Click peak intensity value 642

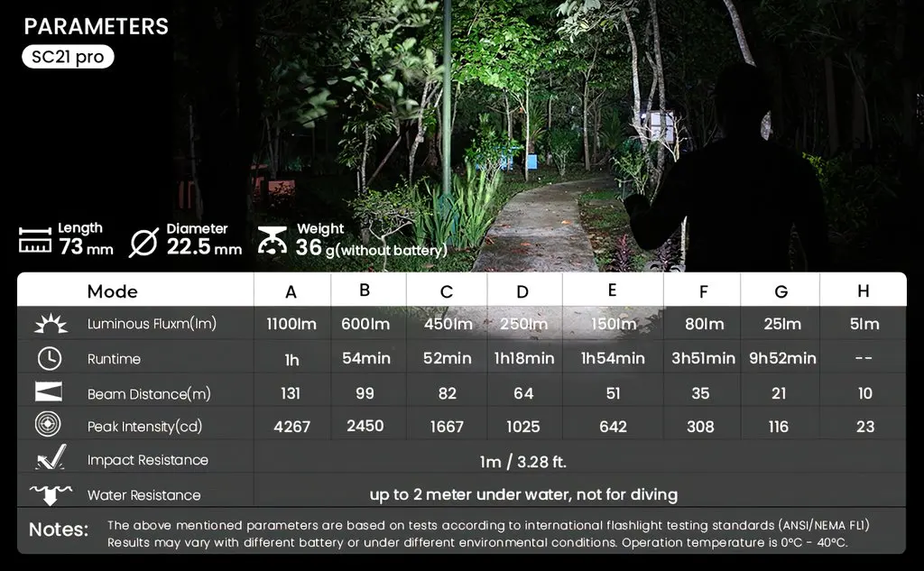(x=613, y=428)
